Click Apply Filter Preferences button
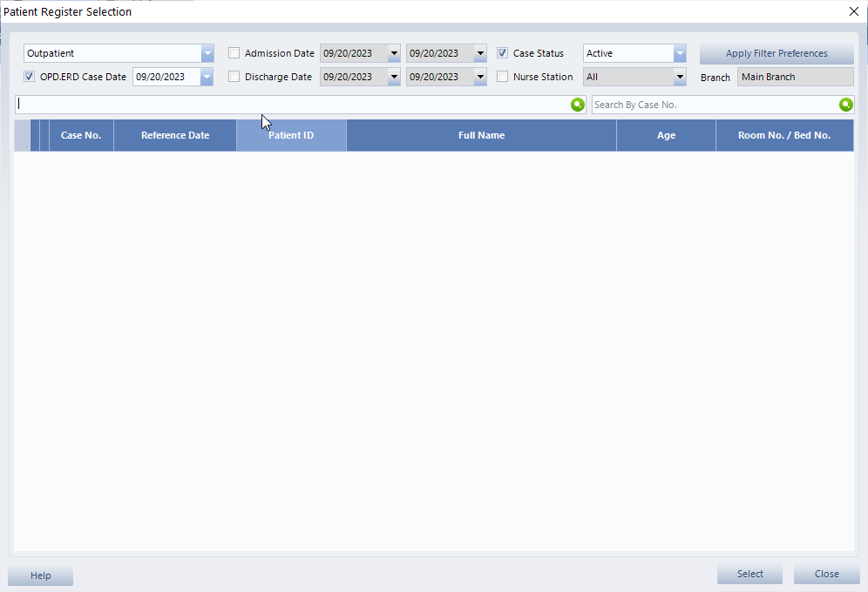 tap(776, 53)
